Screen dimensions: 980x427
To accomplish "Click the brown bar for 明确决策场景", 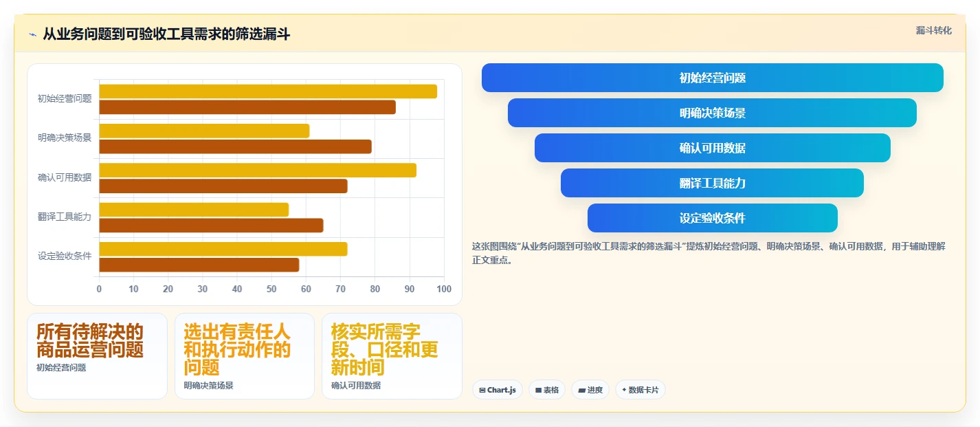I will point(236,146).
